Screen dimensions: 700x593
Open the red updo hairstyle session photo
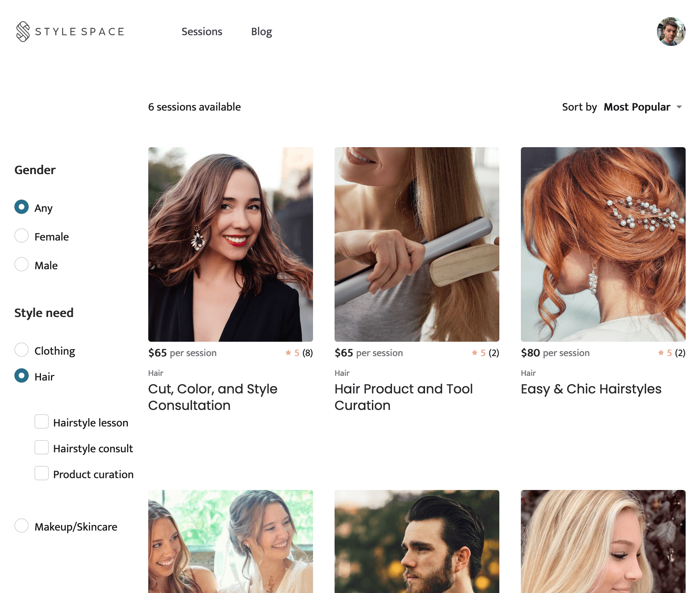pos(603,244)
